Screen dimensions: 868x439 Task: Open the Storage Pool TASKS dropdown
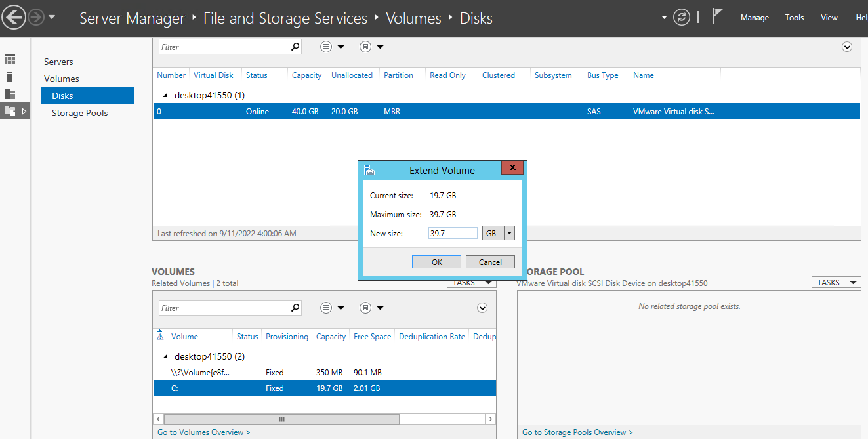point(835,282)
